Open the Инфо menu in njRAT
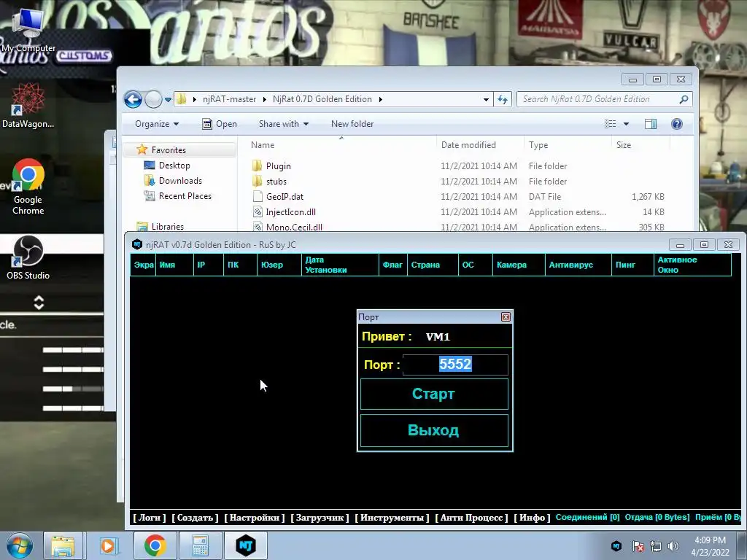This screenshot has height=560, width=747. 532,517
